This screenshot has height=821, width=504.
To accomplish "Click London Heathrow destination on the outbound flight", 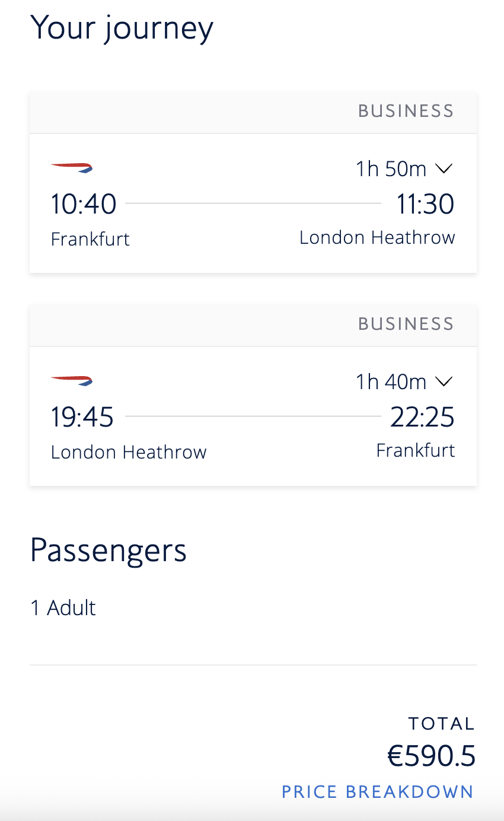I will click(x=377, y=237).
